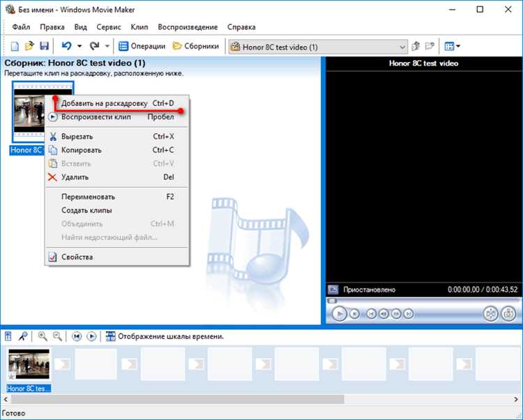Expand the redo history arrow

coord(107,46)
